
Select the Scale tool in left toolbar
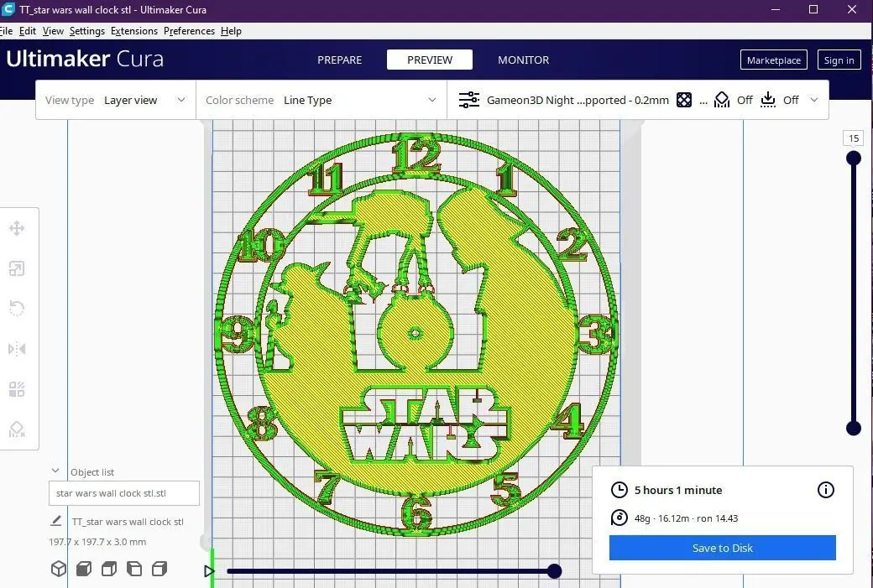coord(17,268)
